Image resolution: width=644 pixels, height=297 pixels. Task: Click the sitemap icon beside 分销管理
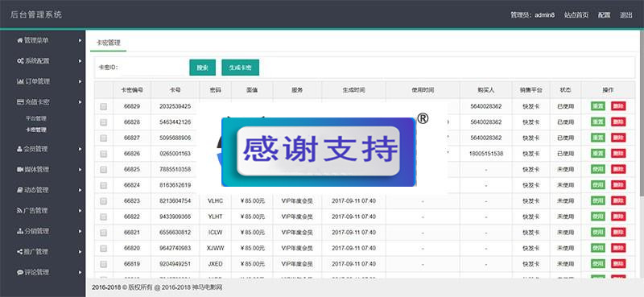[20, 231]
